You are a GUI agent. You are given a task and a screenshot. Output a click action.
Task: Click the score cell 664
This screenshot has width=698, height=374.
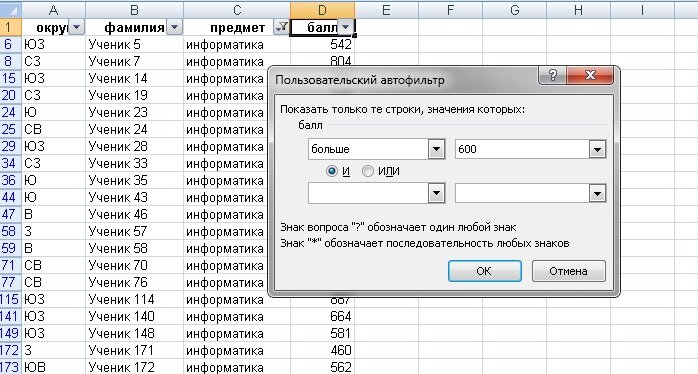click(322, 316)
